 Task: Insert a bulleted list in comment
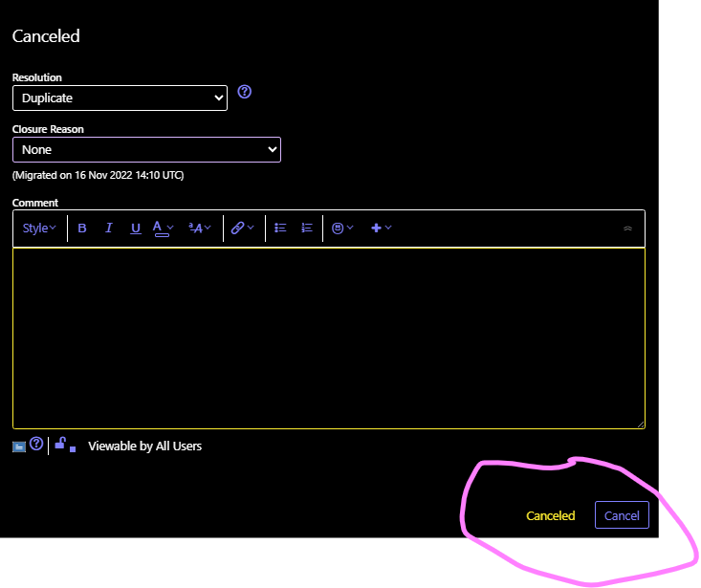[x=280, y=229]
